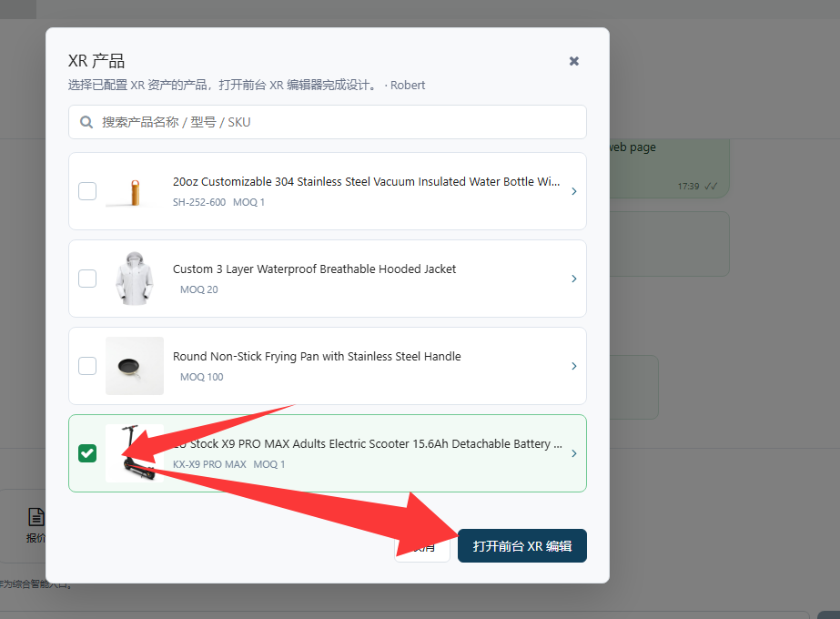Click the SH-252-600 model code

199,202
